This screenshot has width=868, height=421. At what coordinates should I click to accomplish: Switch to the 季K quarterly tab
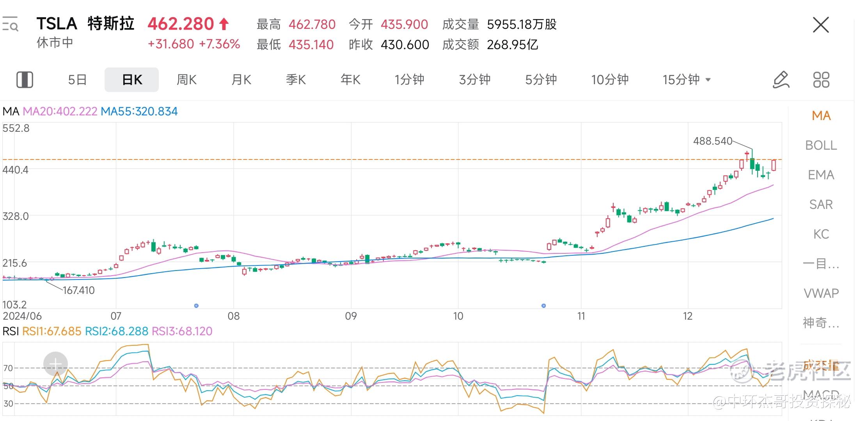coord(296,80)
